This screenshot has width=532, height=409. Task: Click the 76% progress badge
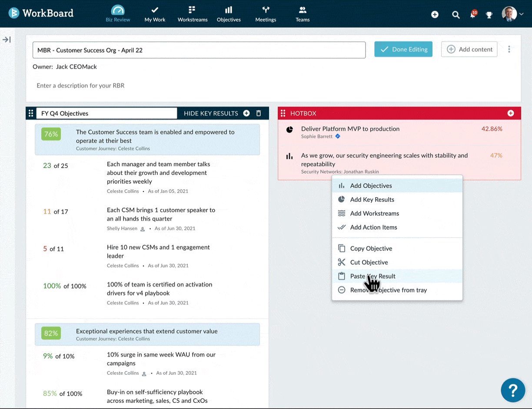coord(51,134)
